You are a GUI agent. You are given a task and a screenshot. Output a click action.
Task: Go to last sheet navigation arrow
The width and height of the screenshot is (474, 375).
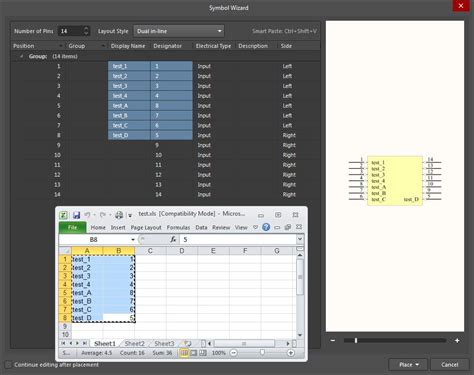tap(85, 343)
